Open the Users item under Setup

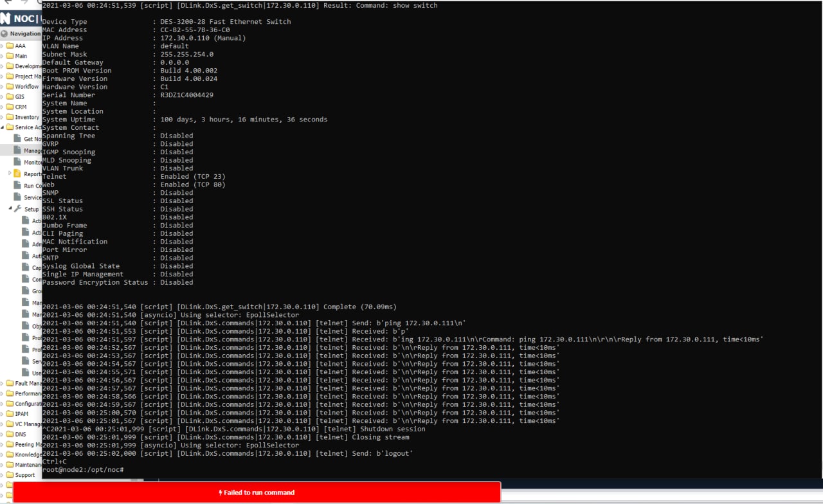click(32, 372)
